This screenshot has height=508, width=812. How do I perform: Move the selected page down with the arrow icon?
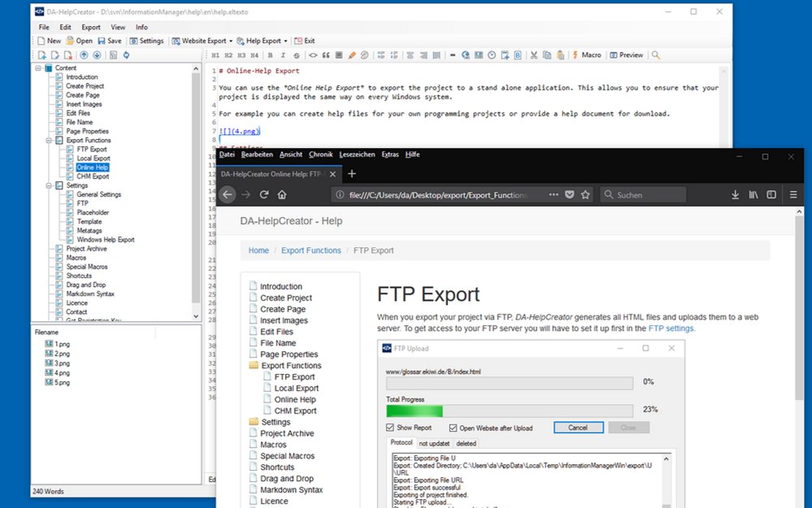coord(97,55)
